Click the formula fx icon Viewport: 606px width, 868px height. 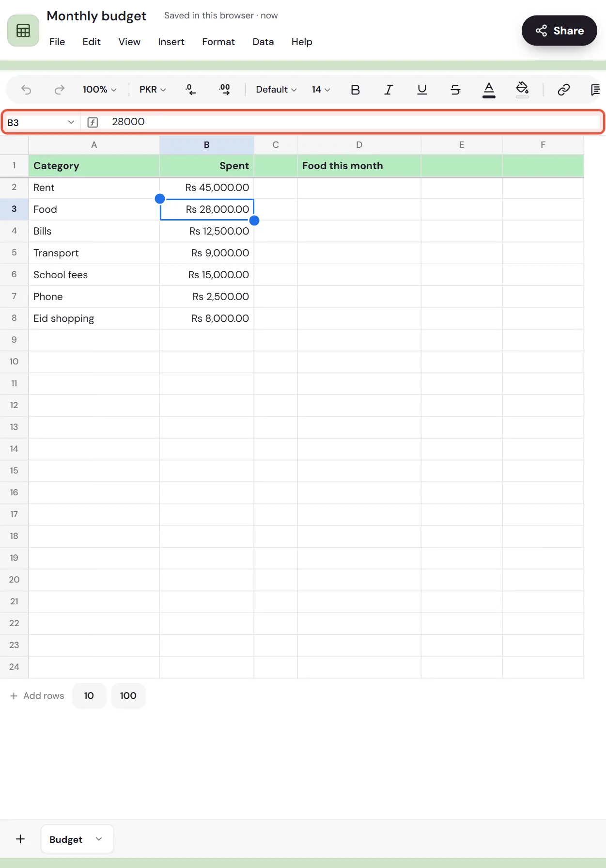pos(93,122)
